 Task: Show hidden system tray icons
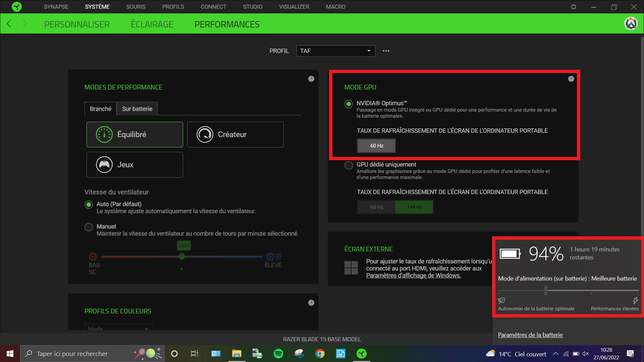click(x=556, y=354)
